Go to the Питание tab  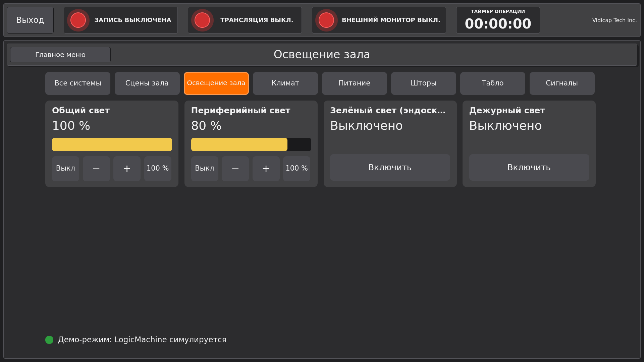click(x=355, y=83)
